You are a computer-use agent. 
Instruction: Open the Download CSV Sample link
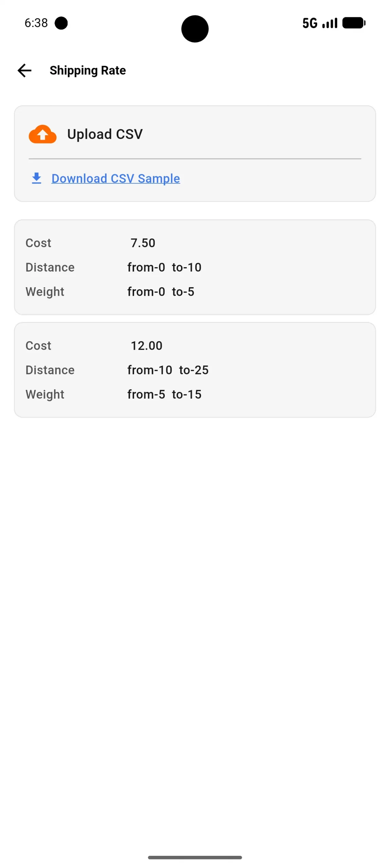click(x=116, y=178)
